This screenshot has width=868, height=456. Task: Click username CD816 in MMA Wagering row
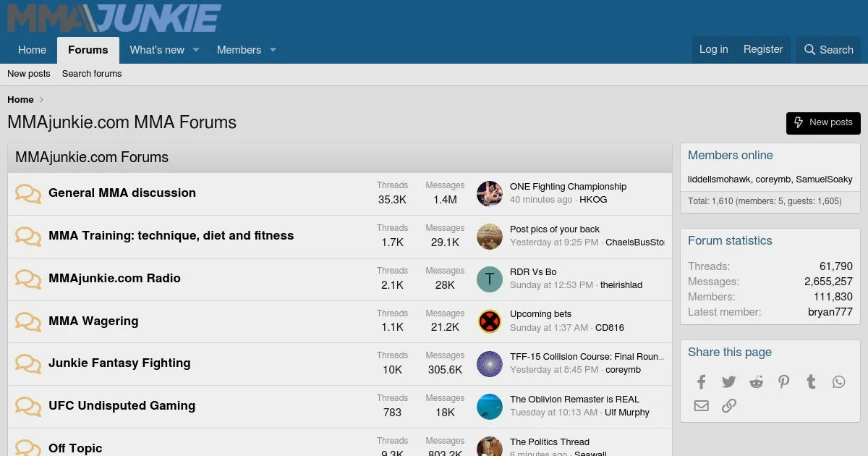coord(610,328)
